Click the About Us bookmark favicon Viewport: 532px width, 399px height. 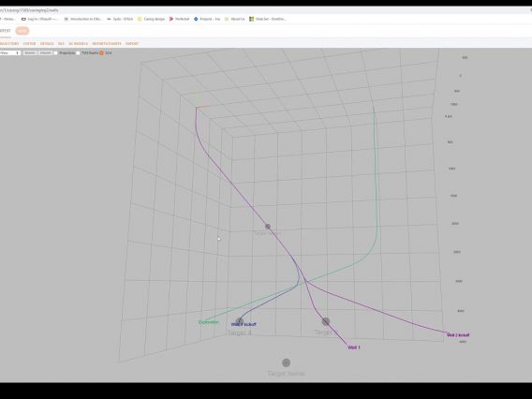[227, 19]
